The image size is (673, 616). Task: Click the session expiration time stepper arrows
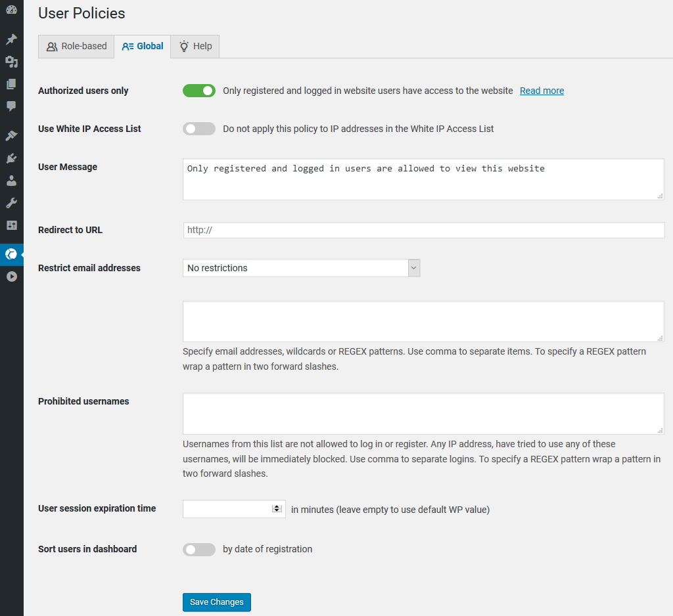click(277, 508)
